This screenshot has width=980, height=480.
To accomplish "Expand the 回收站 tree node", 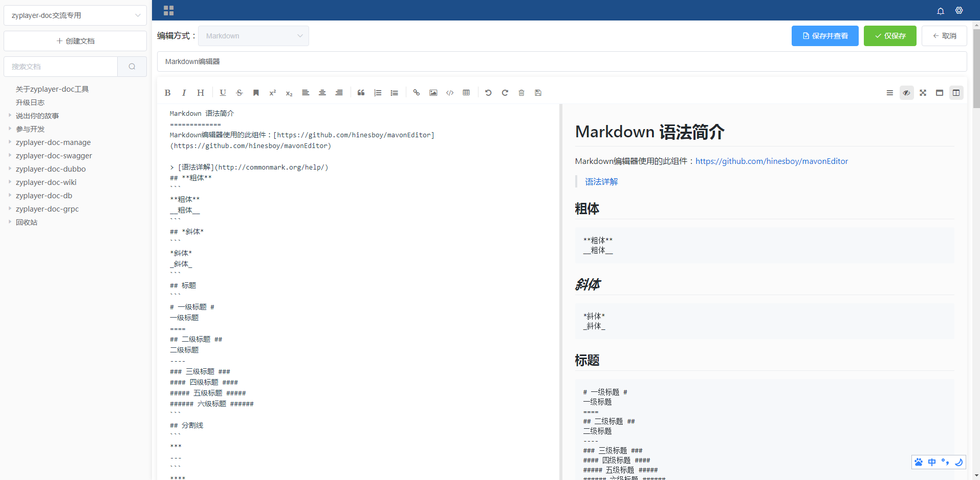I will [x=10, y=222].
